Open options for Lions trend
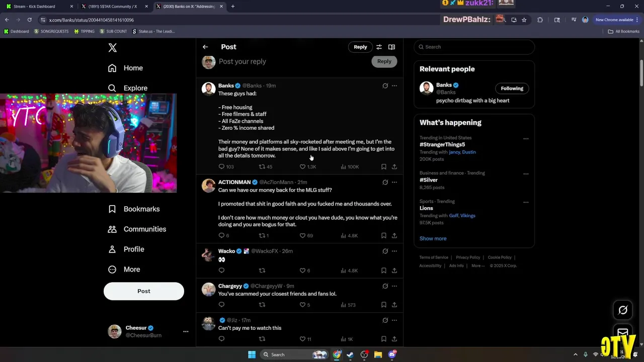This screenshot has height=362, width=644. 526,202
